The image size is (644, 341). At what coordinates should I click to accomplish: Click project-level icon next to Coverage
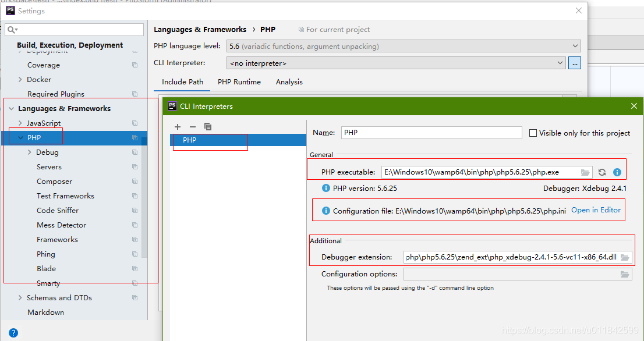coord(135,65)
